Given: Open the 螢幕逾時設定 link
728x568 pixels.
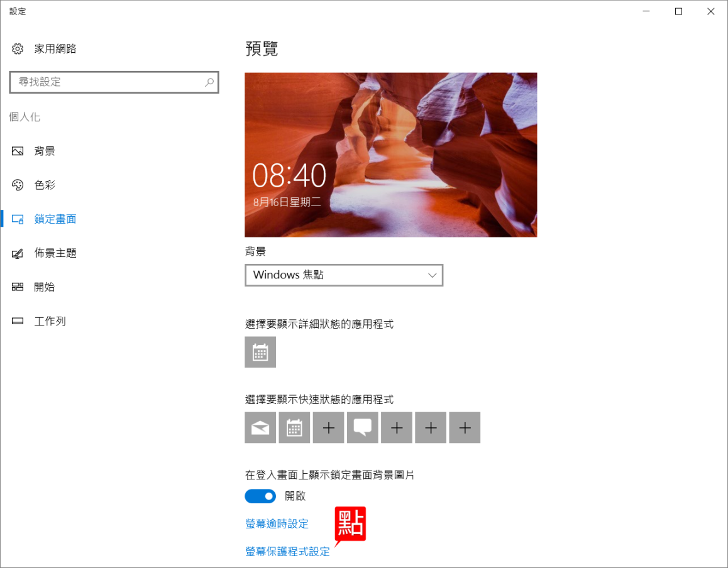Looking at the screenshot, I should [x=277, y=524].
